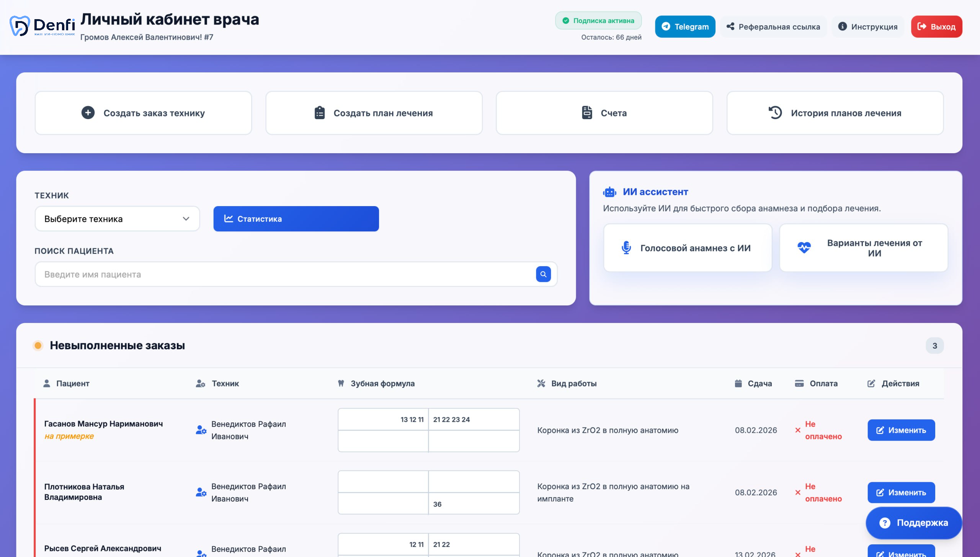This screenshot has width=980, height=557.
Task: Click the plus icon on create technician order
Action: 88,113
